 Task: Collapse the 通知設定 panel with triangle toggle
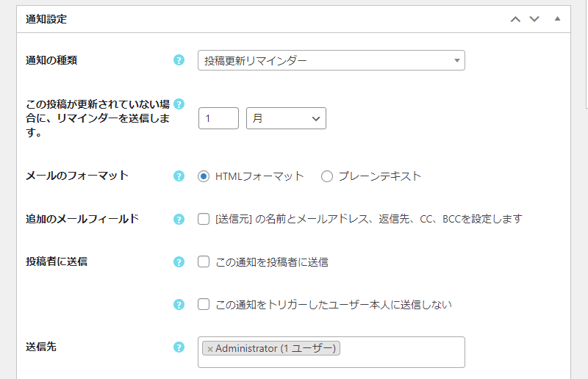tap(557, 19)
